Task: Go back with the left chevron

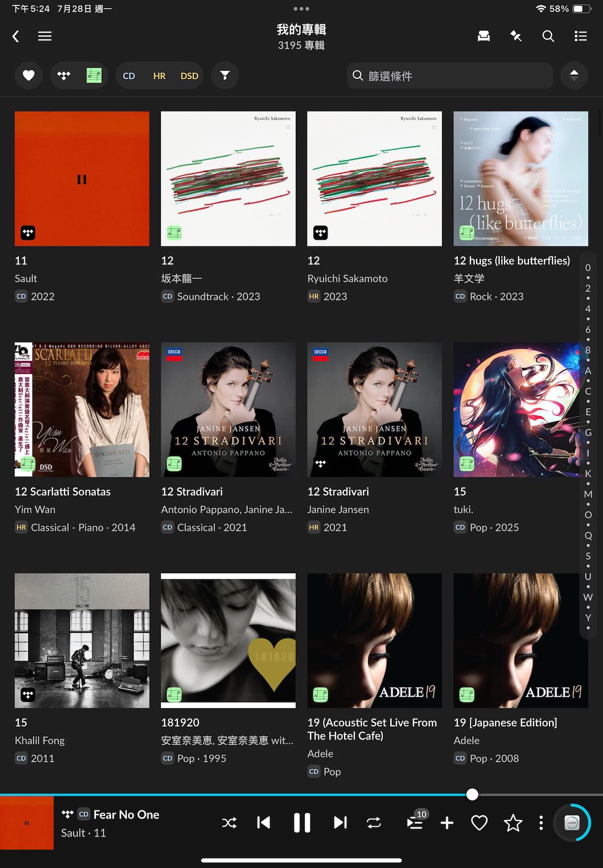Action: [x=16, y=36]
